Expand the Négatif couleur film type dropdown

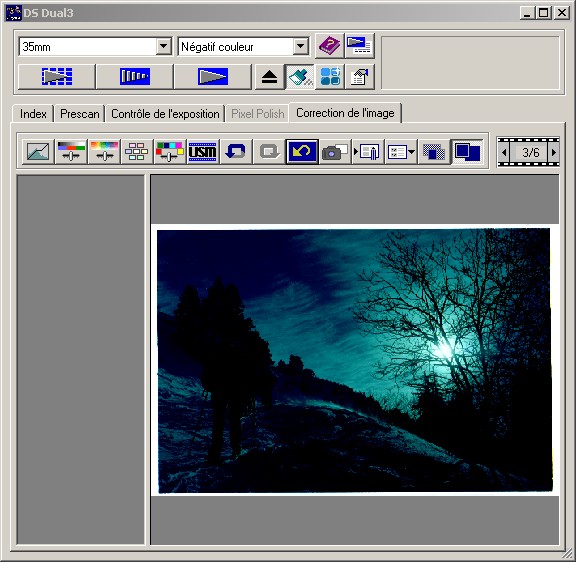coord(300,47)
